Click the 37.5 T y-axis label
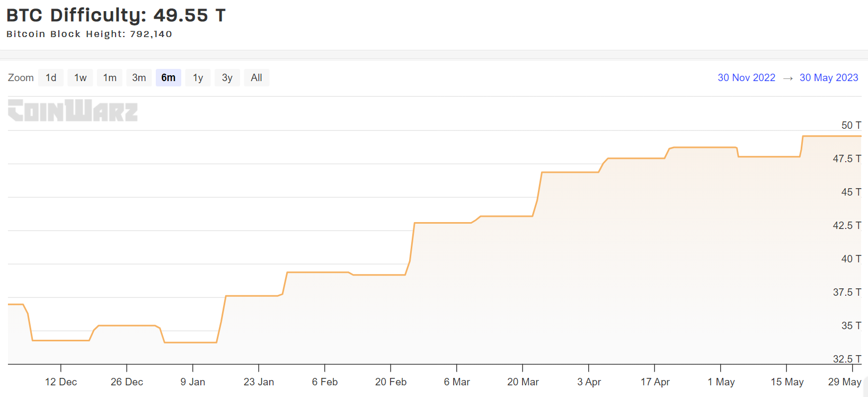868x397 pixels. tap(847, 292)
